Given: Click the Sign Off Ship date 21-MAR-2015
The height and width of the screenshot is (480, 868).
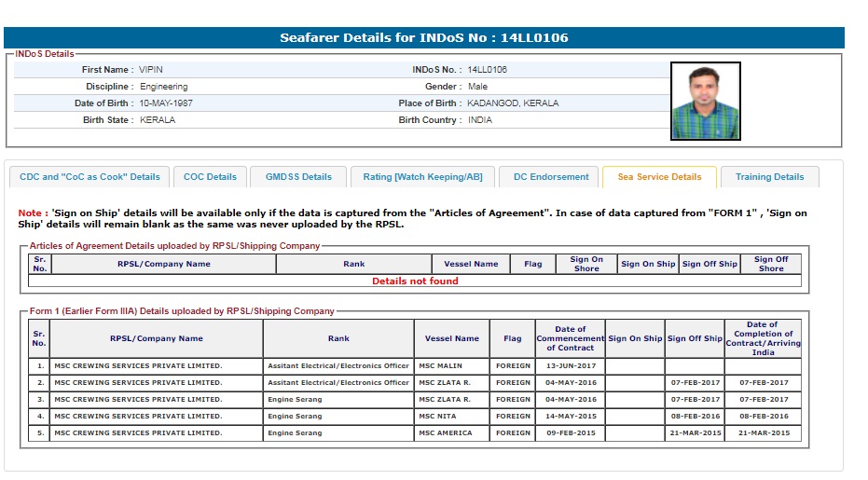Looking at the screenshot, I should click(x=694, y=433).
